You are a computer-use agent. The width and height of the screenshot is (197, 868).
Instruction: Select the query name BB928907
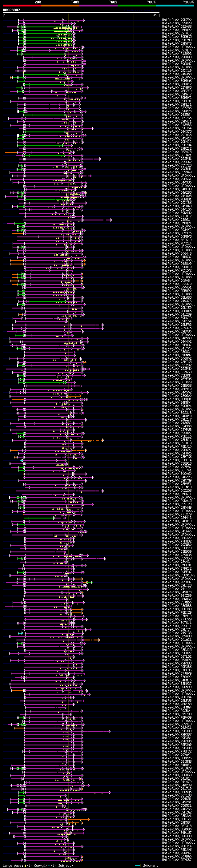coord(11,10)
